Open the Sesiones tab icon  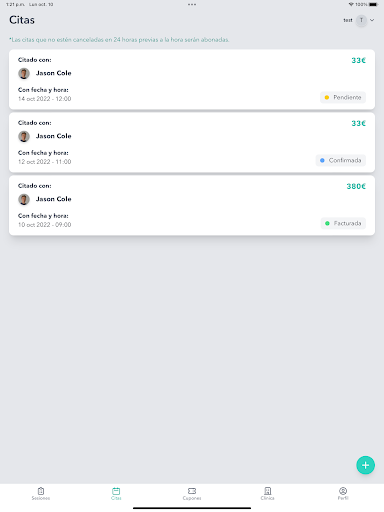coord(41,493)
